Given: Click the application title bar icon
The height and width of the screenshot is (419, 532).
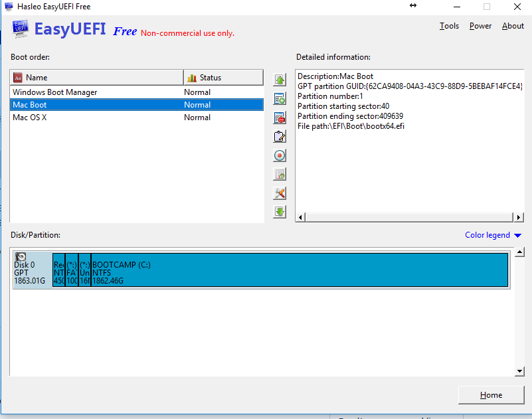Looking at the screenshot, I should (x=9, y=7).
